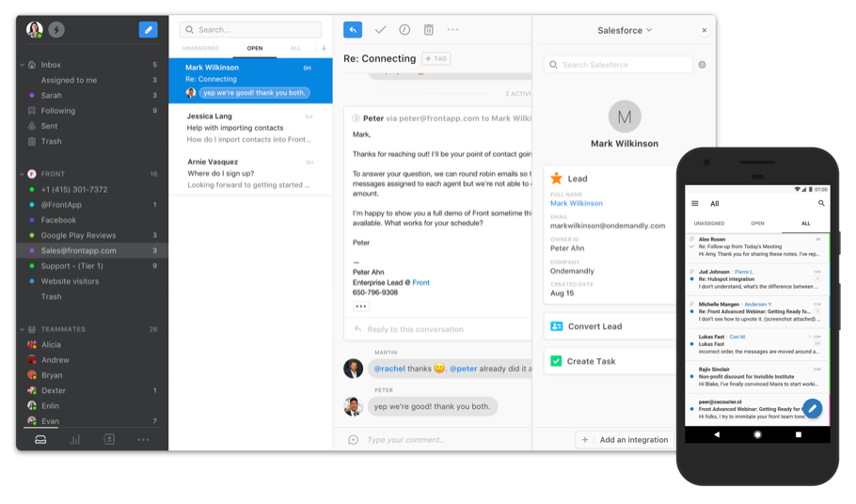Close the Salesforce panel

click(705, 30)
